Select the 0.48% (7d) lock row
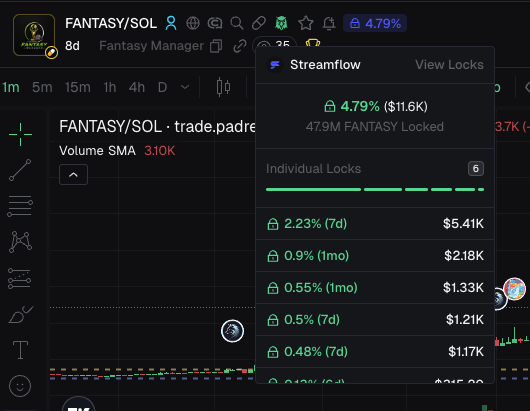This screenshot has height=411, width=530. [375, 352]
